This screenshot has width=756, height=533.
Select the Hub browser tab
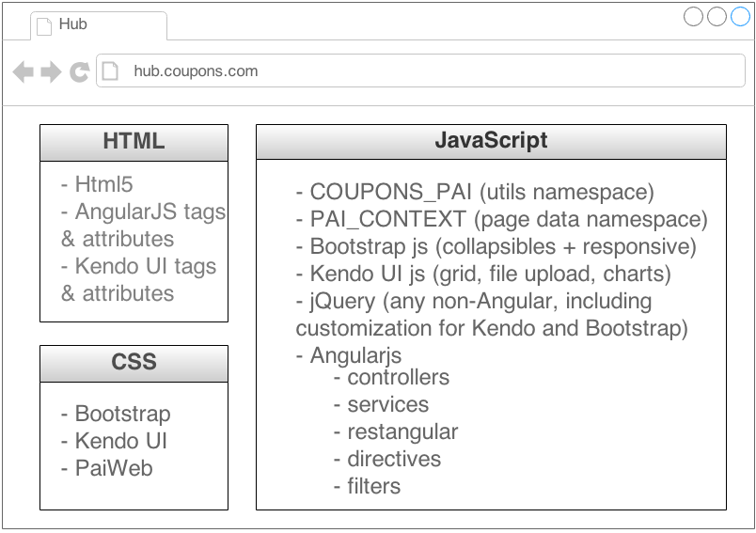click(99, 25)
